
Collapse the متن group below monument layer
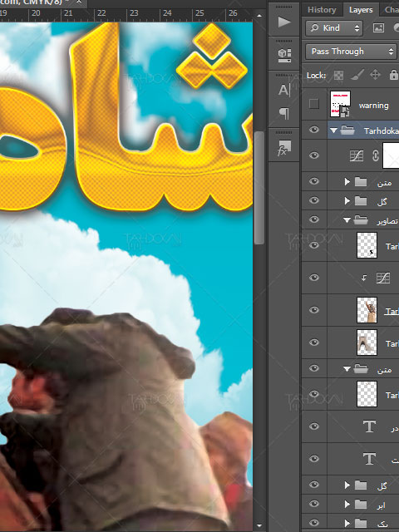347,369
